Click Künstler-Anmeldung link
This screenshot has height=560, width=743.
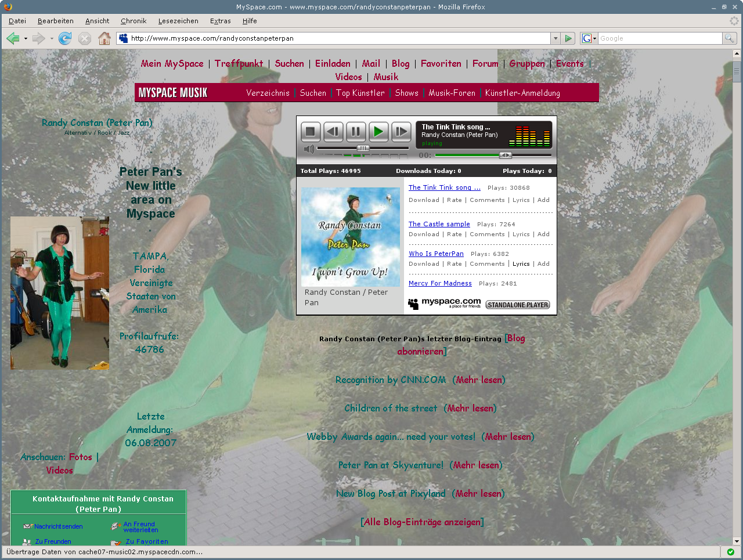point(522,93)
